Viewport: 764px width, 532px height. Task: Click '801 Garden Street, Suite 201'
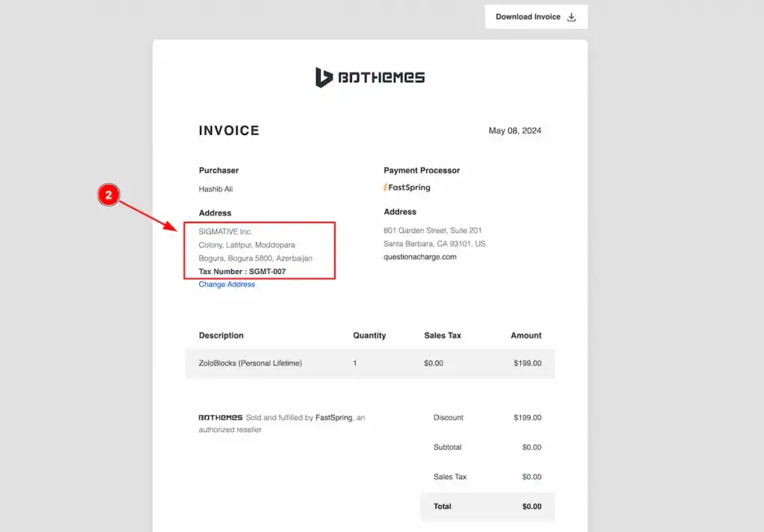coord(433,231)
